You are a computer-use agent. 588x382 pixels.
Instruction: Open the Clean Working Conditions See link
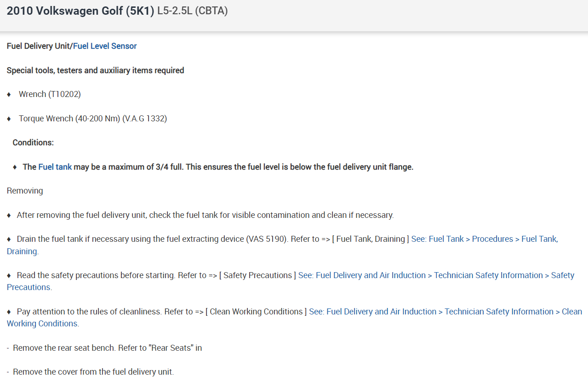445,312
